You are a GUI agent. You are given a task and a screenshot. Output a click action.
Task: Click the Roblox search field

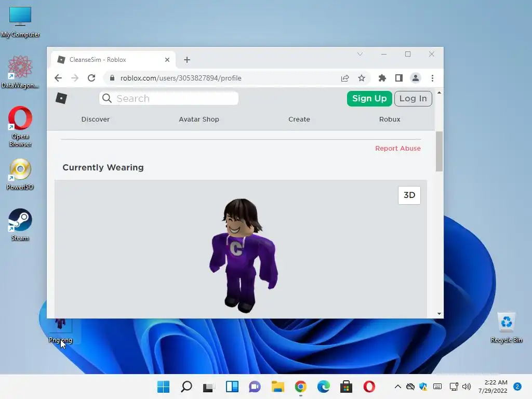[x=169, y=98]
